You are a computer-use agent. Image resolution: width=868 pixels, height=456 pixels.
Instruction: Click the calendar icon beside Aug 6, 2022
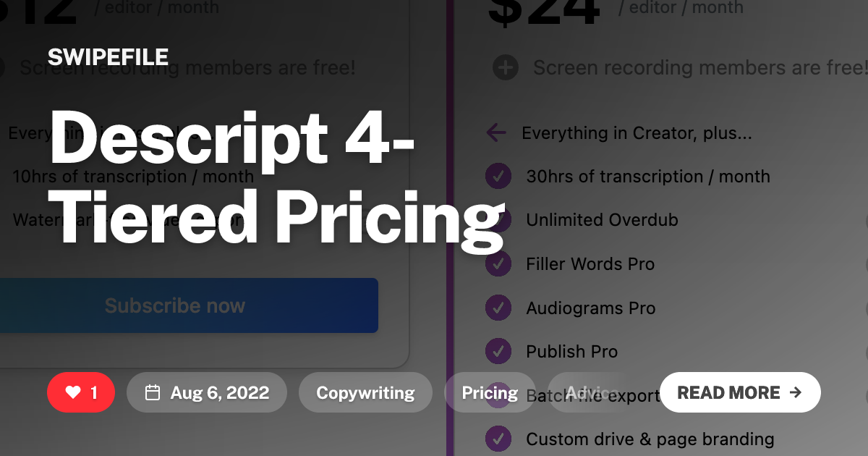(x=153, y=392)
